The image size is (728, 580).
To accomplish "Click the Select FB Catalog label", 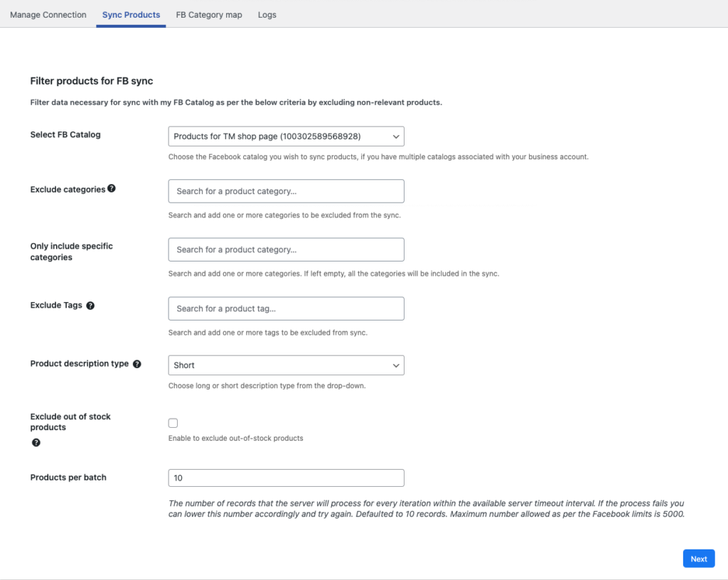I will click(x=65, y=135).
